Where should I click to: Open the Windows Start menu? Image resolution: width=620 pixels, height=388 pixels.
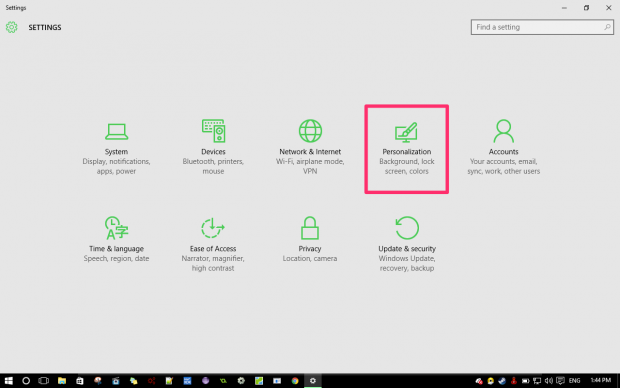(8, 380)
